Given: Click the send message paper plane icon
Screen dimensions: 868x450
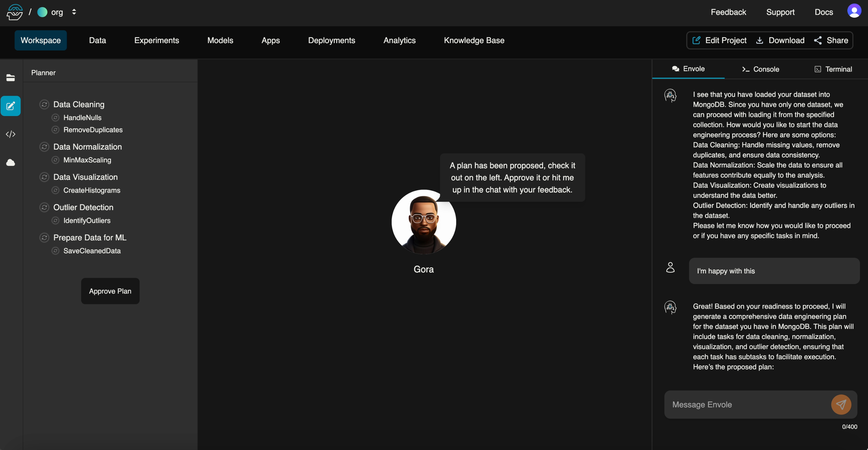Looking at the screenshot, I should [841, 405].
